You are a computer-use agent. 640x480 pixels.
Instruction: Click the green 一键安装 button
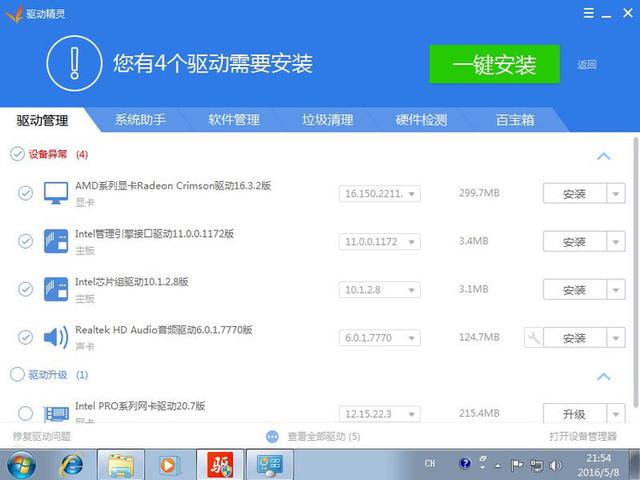pyautogui.click(x=494, y=64)
